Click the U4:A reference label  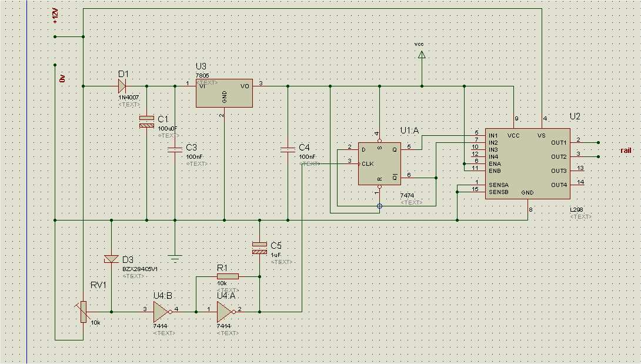tap(226, 295)
